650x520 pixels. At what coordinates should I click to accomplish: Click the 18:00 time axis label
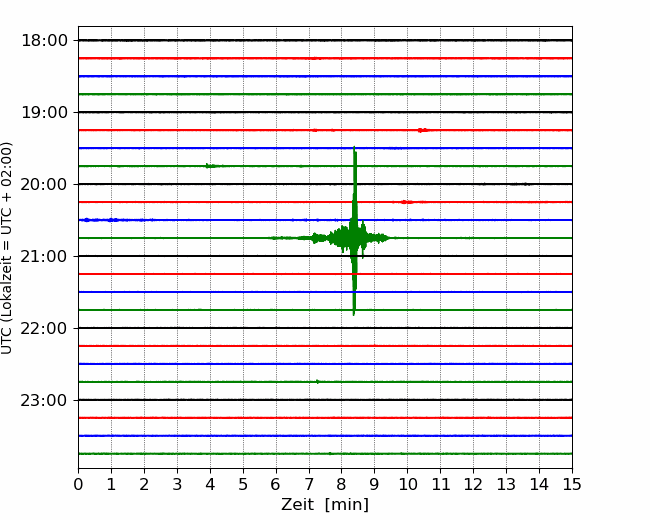pos(44,41)
